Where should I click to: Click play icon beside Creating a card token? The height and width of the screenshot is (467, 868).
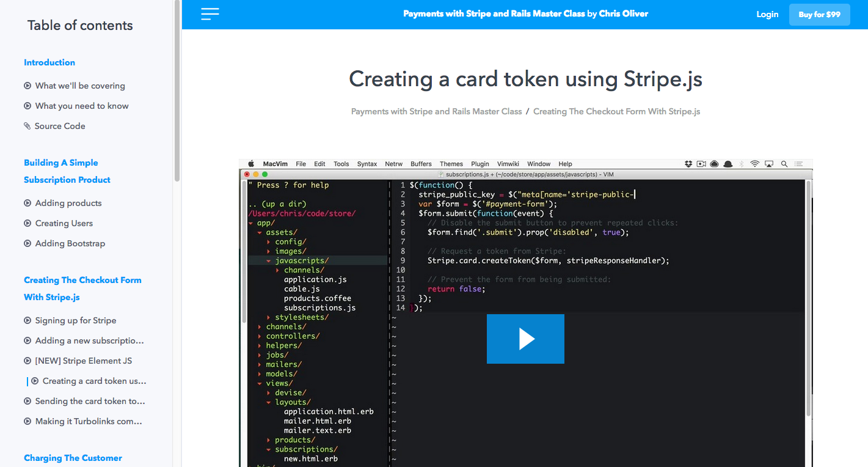(x=35, y=381)
